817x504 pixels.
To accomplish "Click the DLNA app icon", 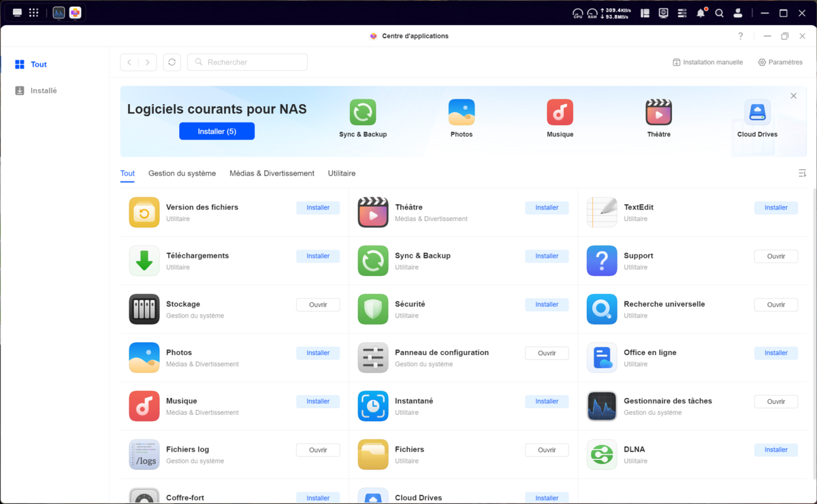I will click(x=602, y=454).
